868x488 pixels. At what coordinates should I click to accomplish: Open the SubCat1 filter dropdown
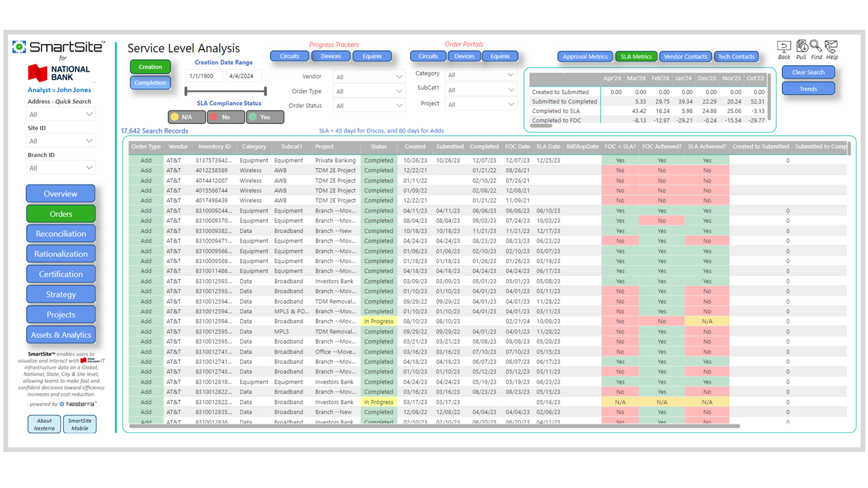pyautogui.click(x=481, y=89)
